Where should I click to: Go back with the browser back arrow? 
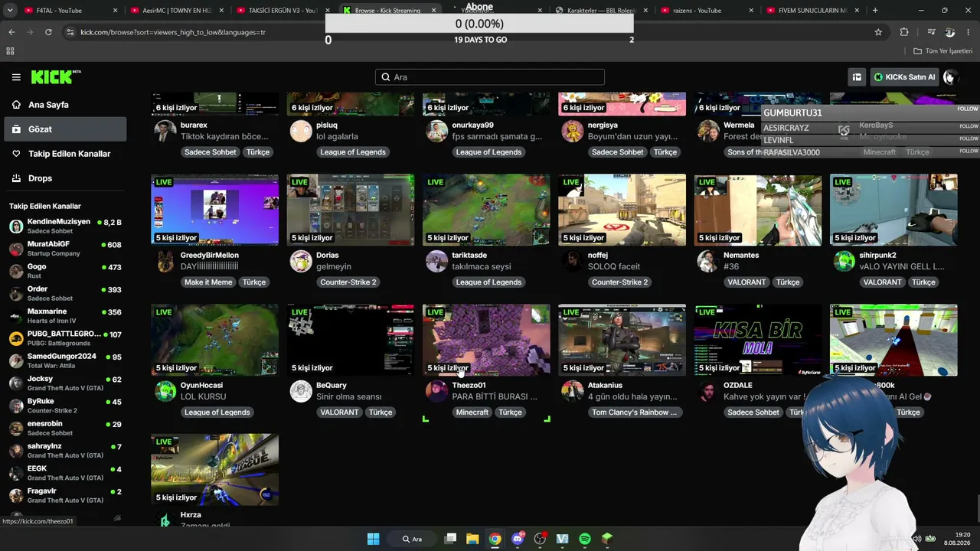11,32
